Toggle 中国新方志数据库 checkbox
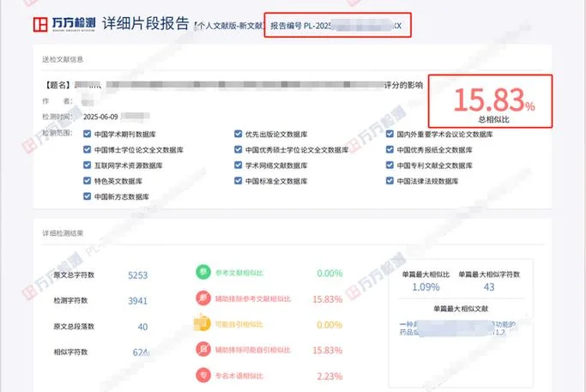Viewport: 586px width, 392px height. pyautogui.click(x=87, y=196)
